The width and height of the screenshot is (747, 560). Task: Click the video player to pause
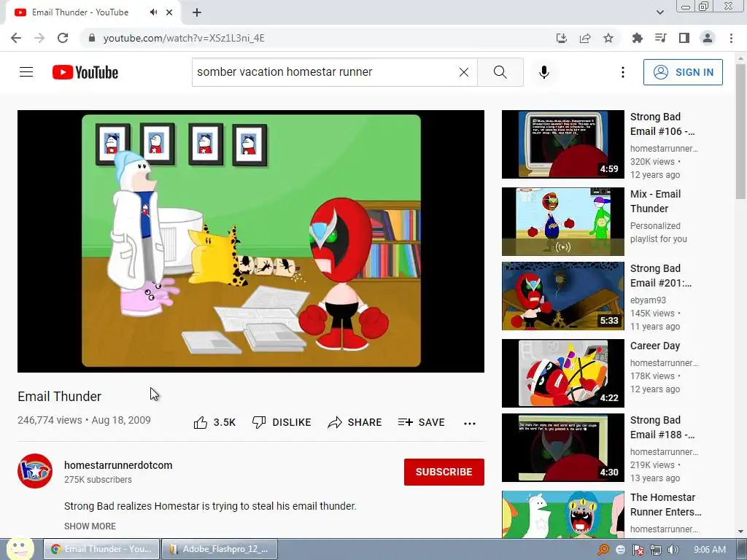[x=251, y=241]
